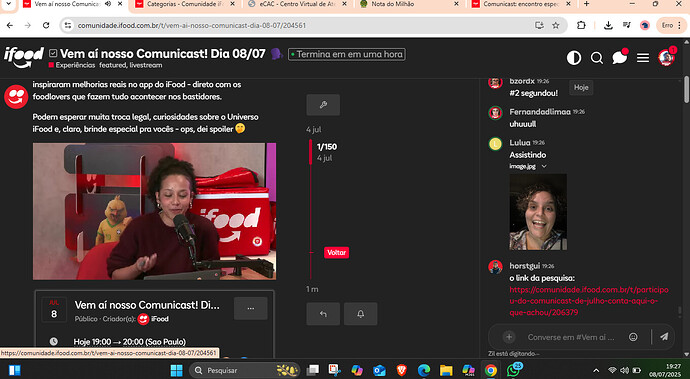Collapse the image.jpg attachment chevron

[544, 166]
